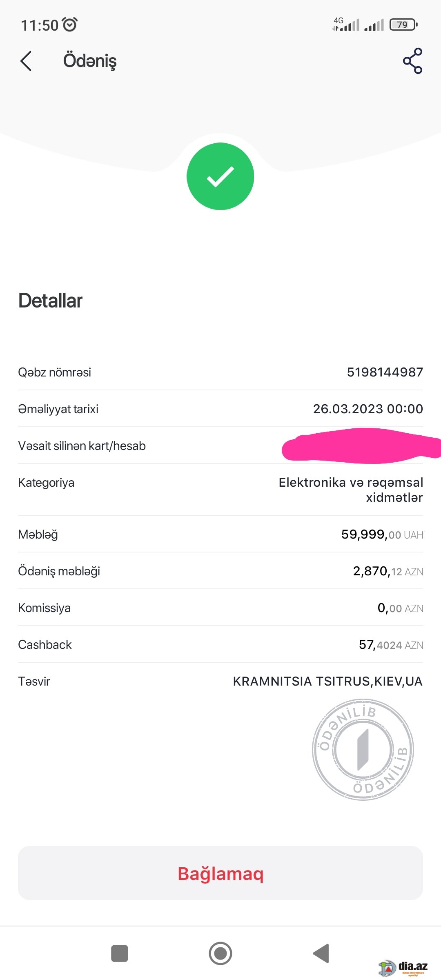Screen dimensions: 441x980
Task: Open the share icon in header
Action: (x=412, y=61)
